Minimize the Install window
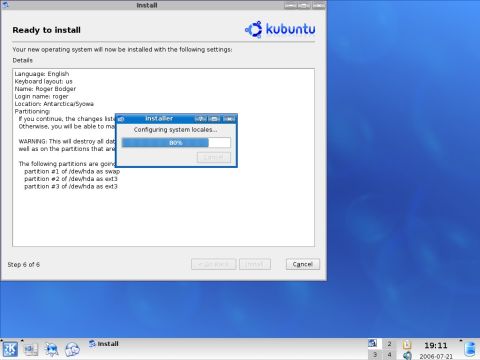This screenshot has height=360, width=480. (291, 5)
